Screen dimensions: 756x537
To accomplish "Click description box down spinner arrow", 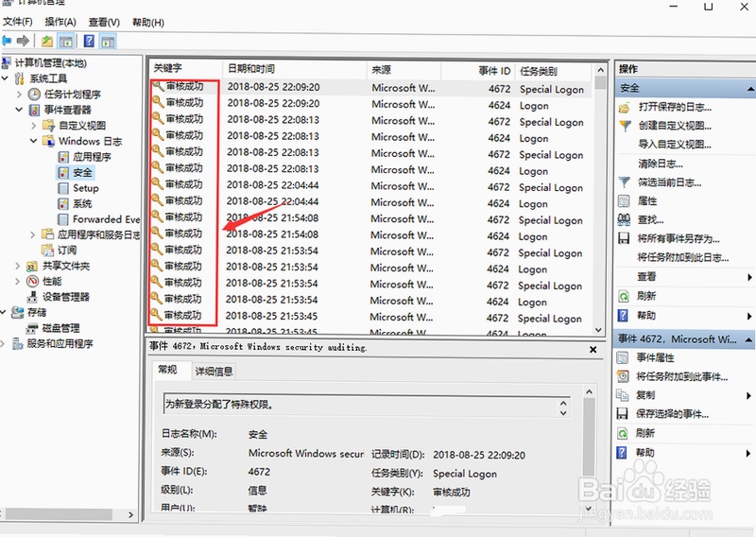I will click(x=563, y=413).
